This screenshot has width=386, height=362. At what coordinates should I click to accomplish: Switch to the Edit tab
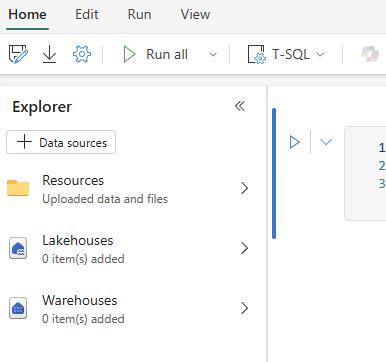[x=87, y=15]
